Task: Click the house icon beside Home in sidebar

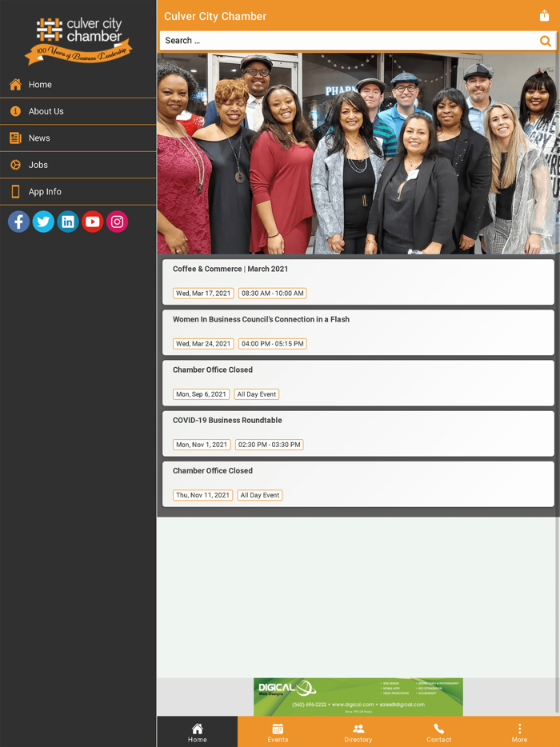Action: coord(16,84)
